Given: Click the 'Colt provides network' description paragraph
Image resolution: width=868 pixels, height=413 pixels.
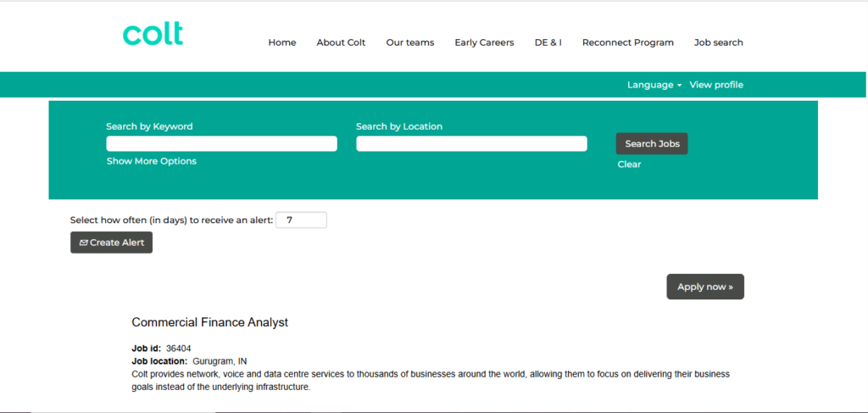Looking at the screenshot, I should click(431, 381).
